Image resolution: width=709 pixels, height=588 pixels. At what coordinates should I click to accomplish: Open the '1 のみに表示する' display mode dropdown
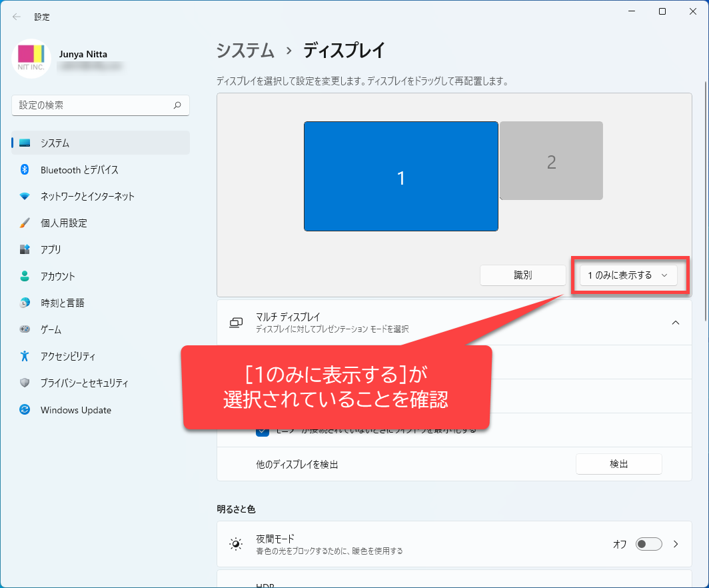pyautogui.click(x=628, y=275)
